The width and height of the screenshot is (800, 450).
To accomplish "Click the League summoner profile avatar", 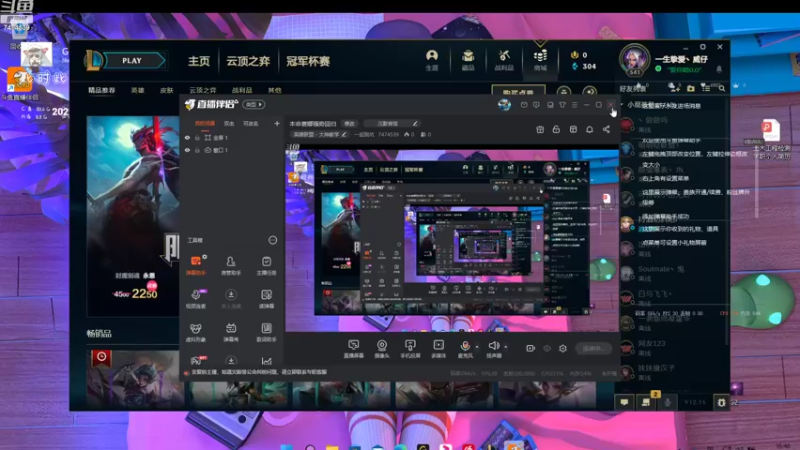I will pos(634,60).
